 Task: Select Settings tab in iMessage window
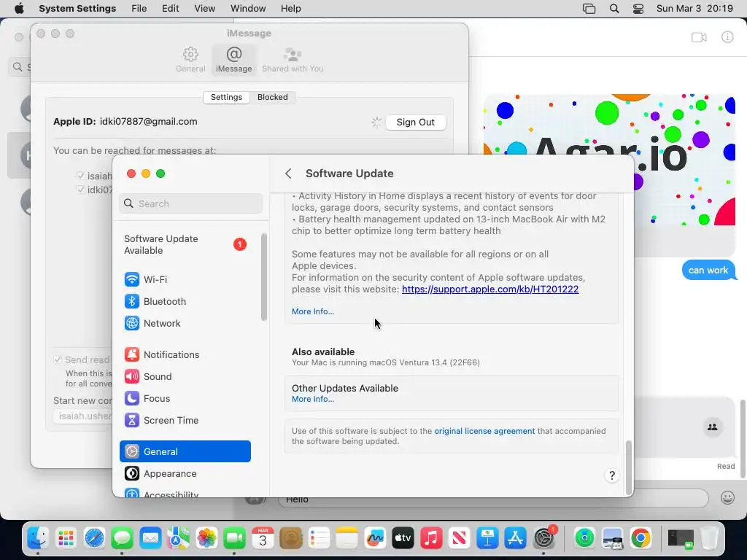[226, 97]
